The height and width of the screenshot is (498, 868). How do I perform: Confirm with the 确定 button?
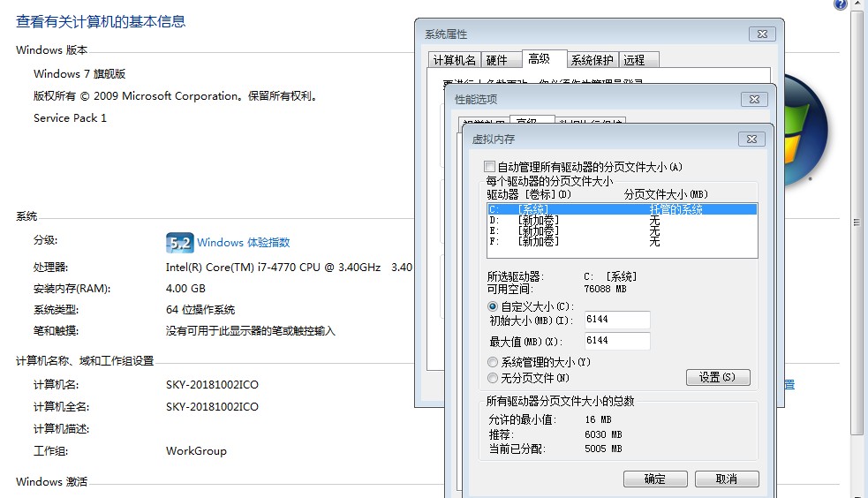(655, 479)
